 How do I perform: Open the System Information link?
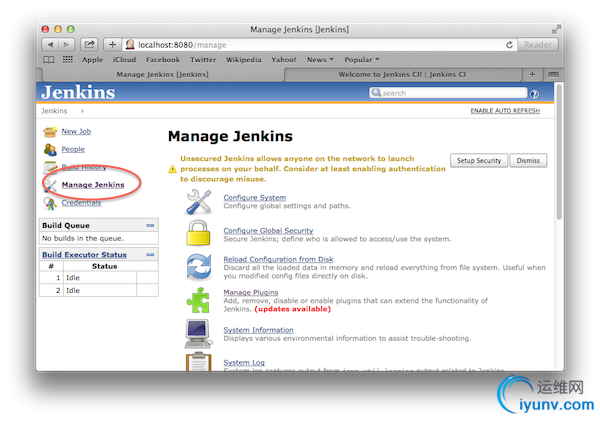click(258, 330)
